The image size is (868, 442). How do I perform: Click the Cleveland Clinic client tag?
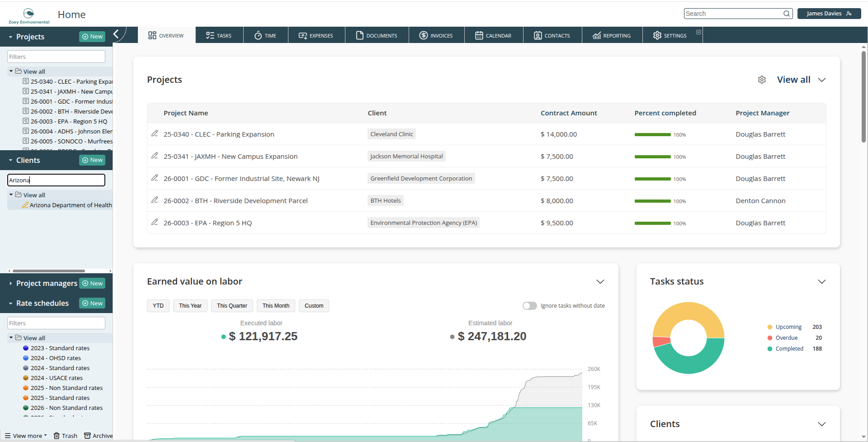(x=392, y=134)
